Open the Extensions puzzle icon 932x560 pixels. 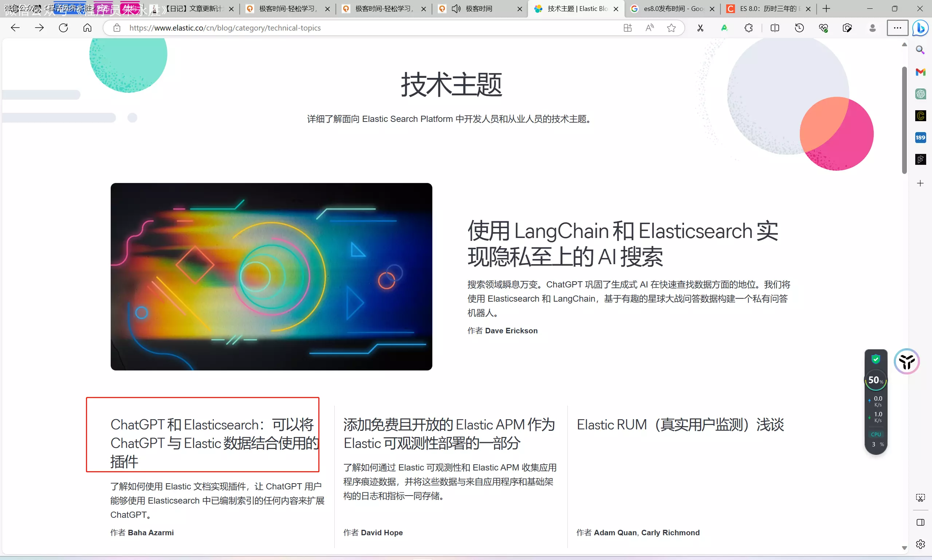(748, 28)
